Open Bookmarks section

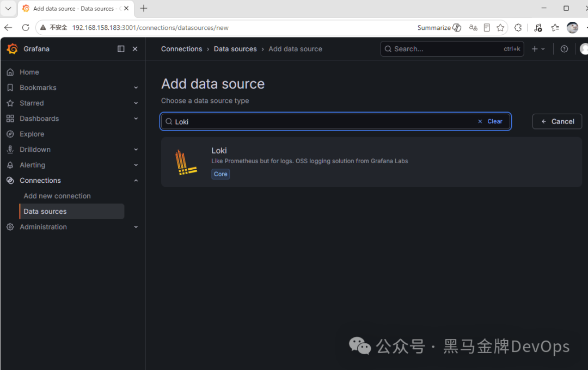38,88
